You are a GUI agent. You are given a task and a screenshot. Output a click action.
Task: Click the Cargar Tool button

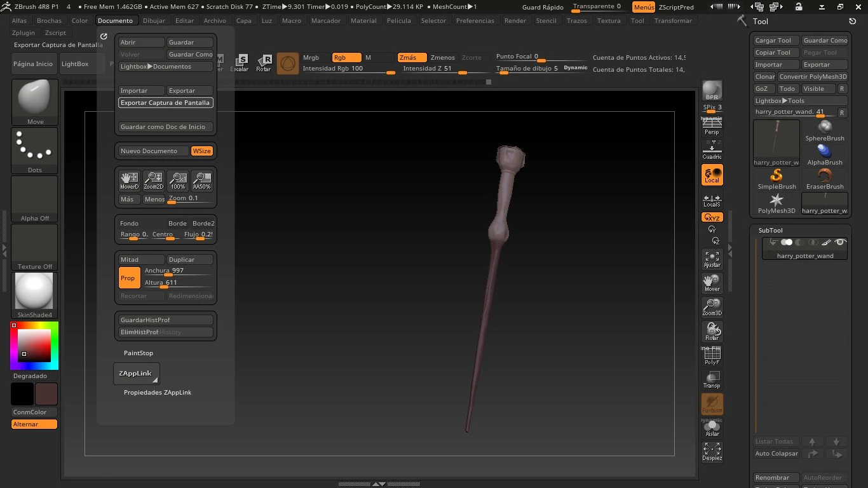776,40
